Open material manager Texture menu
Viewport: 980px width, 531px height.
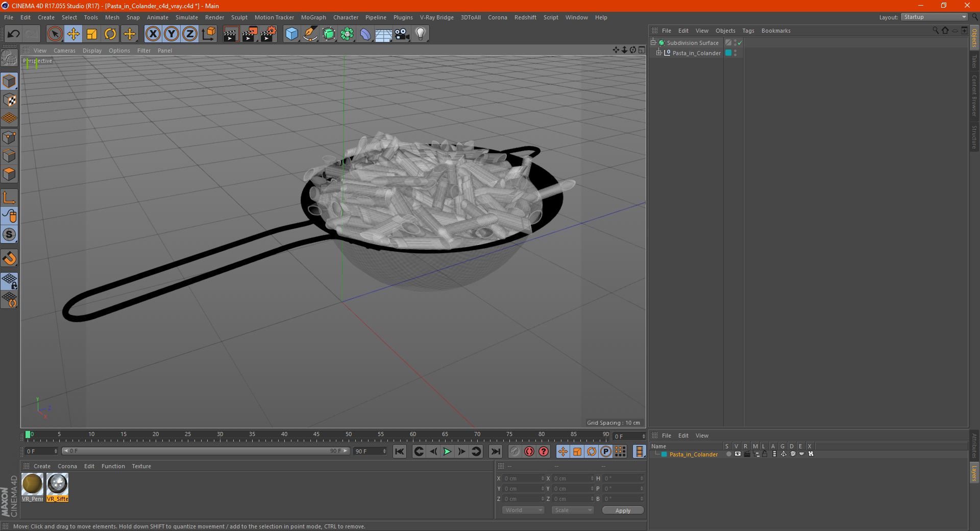pyautogui.click(x=141, y=466)
